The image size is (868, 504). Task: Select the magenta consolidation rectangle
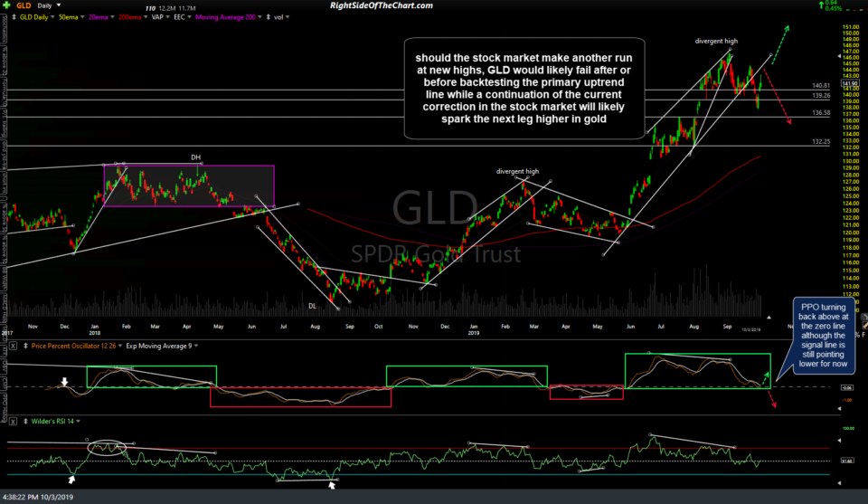pos(189,185)
